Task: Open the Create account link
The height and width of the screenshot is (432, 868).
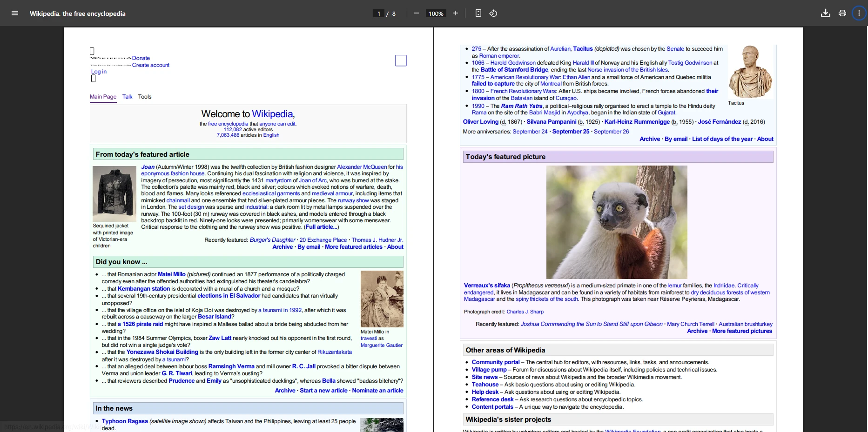Action: pyautogui.click(x=151, y=65)
